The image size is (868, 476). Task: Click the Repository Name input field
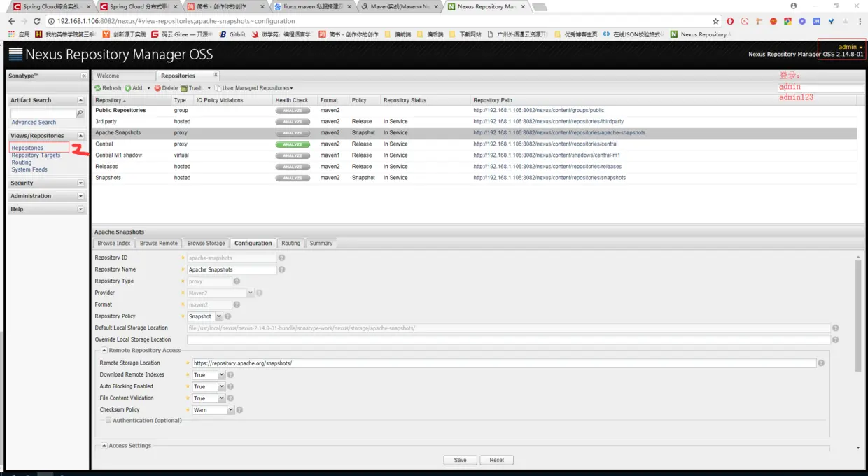[232, 269]
